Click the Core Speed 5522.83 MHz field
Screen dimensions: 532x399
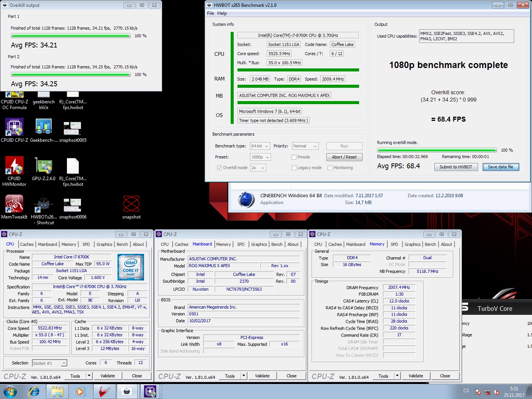coord(50,328)
